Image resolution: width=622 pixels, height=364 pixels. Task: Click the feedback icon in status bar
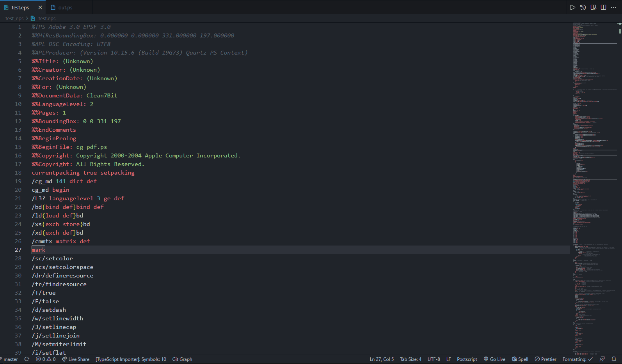pyautogui.click(x=602, y=359)
